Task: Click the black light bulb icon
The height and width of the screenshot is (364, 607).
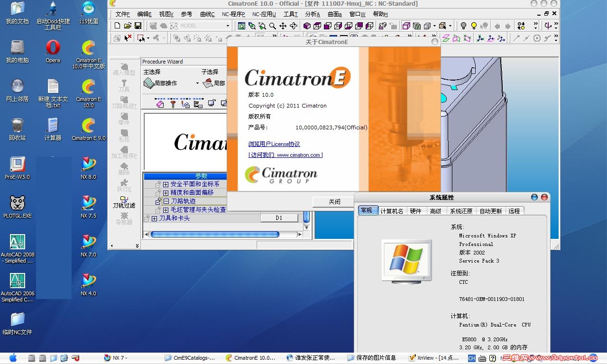Action: point(463,26)
